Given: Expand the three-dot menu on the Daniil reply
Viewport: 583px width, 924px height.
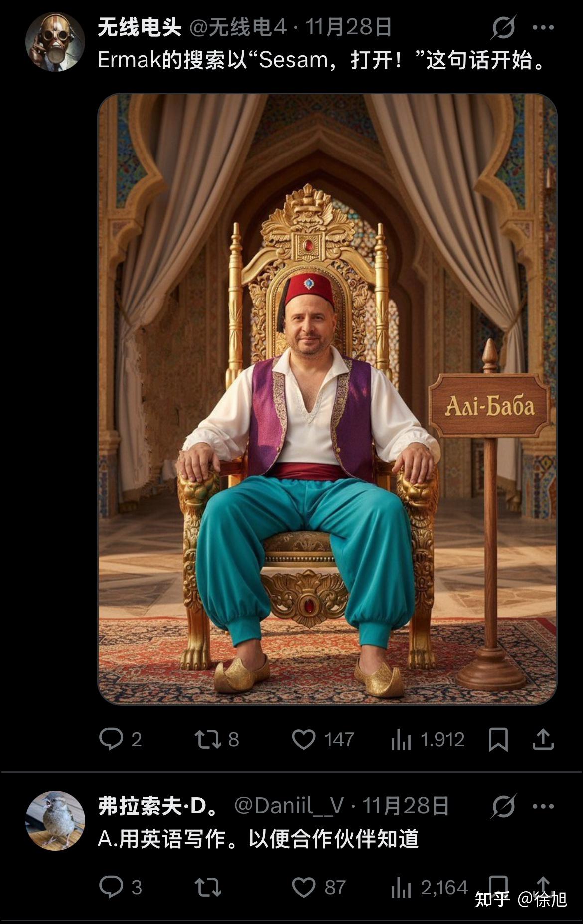Looking at the screenshot, I should click(x=543, y=806).
